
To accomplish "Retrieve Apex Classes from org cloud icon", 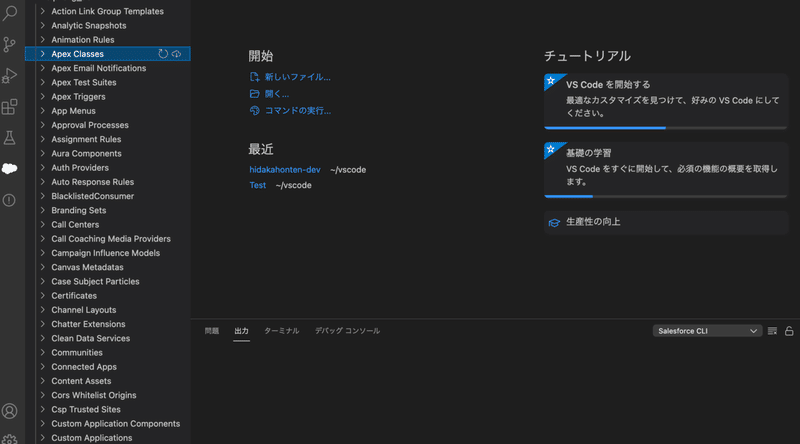I will [x=177, y=54].
